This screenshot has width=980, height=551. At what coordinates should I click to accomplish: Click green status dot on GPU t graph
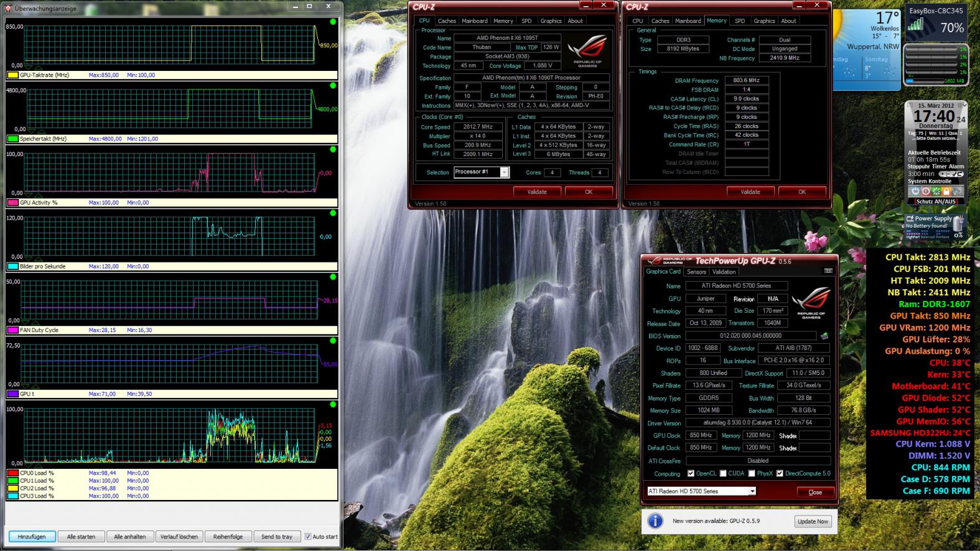[x=333, y=341]
